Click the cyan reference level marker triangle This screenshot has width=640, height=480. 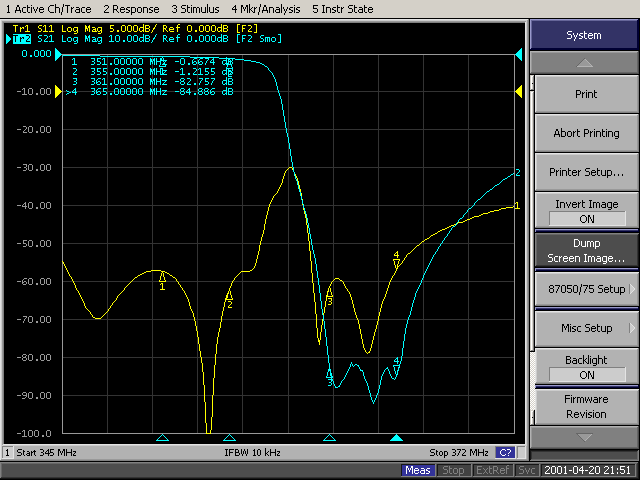coord(518,53)
